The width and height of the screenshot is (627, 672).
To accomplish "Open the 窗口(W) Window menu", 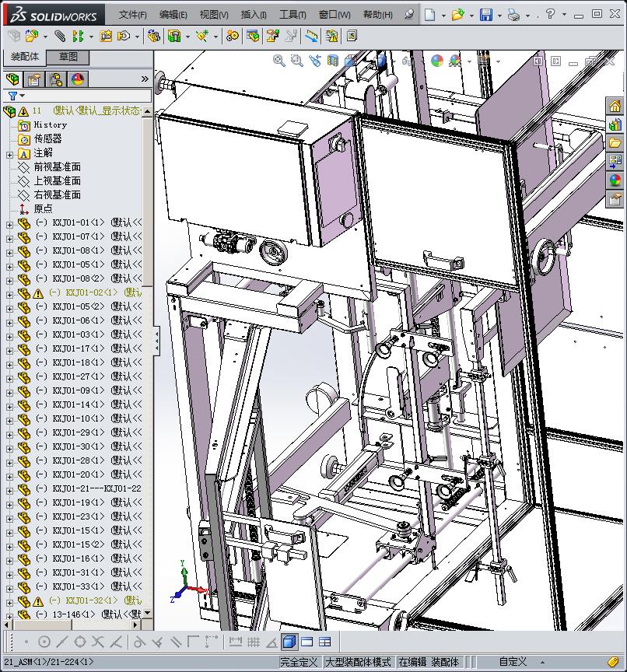I will coord(335,15).
